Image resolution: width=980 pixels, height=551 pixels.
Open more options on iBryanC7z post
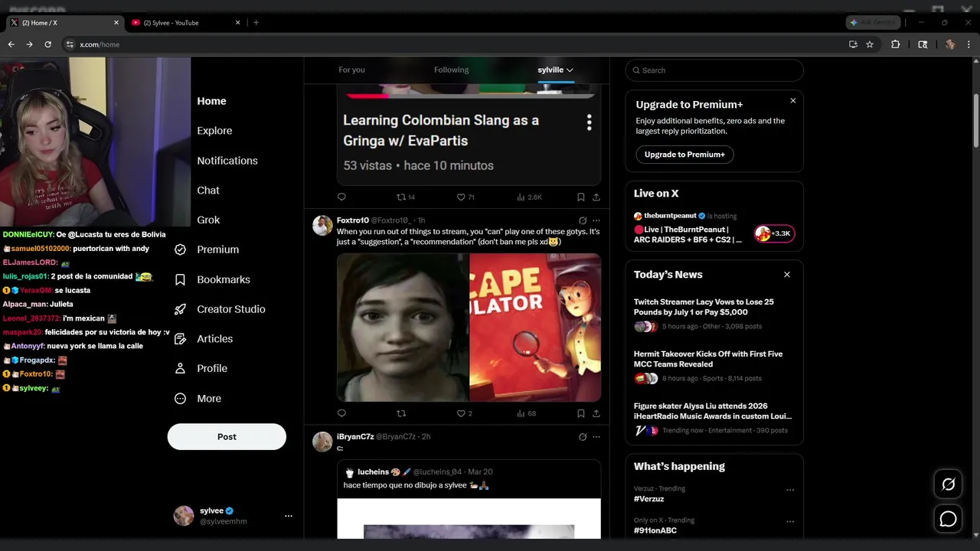tap(596, 437)
